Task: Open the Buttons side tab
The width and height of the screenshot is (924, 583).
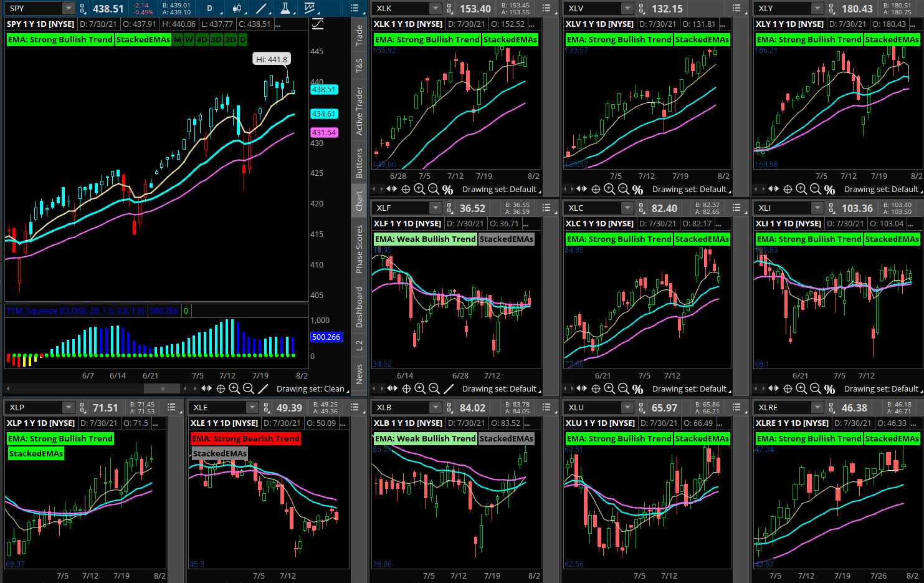Action: [x=360, y=163]
